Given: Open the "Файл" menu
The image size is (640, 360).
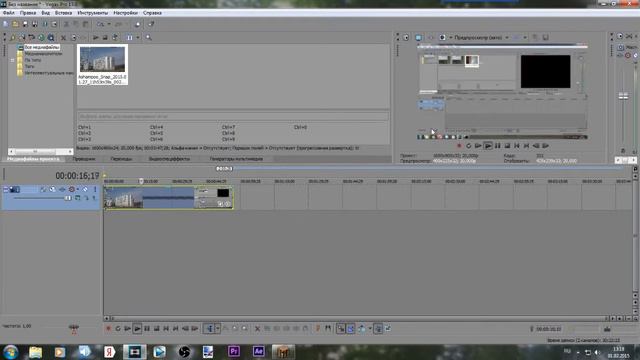Looking at the screenshot, I should point(9,13).
